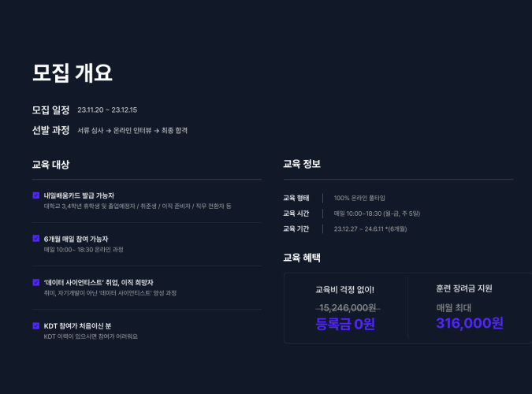This screenshot has height=394, width=532.
Task: Click the 모집 개요 heading
Action: 72,72
